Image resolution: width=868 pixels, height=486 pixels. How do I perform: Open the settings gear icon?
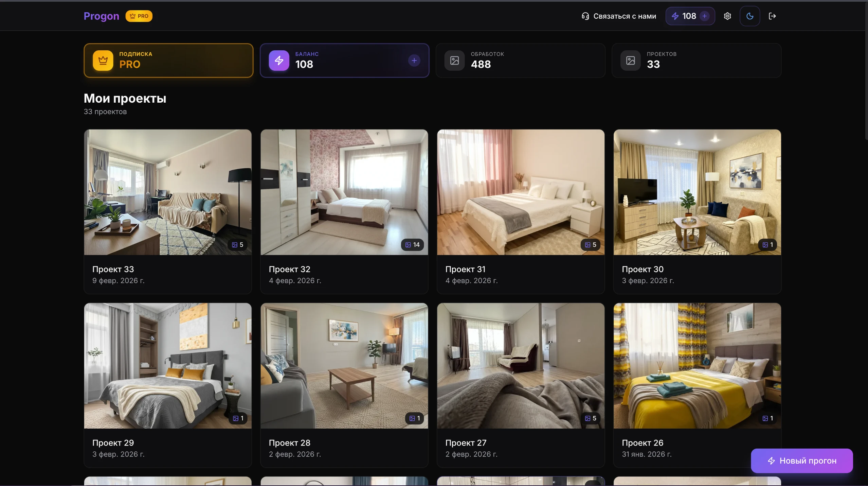[727, 16]
